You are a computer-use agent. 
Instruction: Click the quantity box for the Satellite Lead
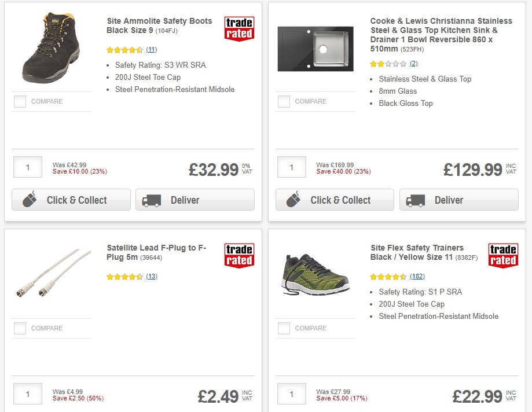tap(28, 393)
